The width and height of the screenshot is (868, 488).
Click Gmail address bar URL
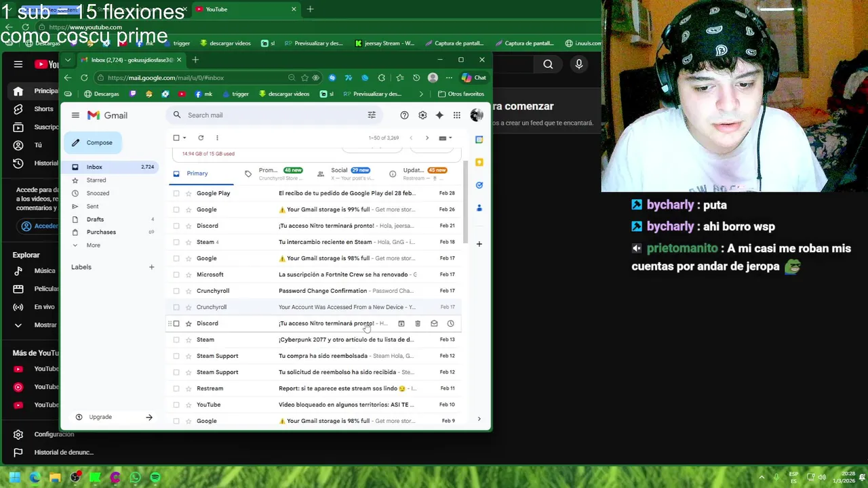165,78
